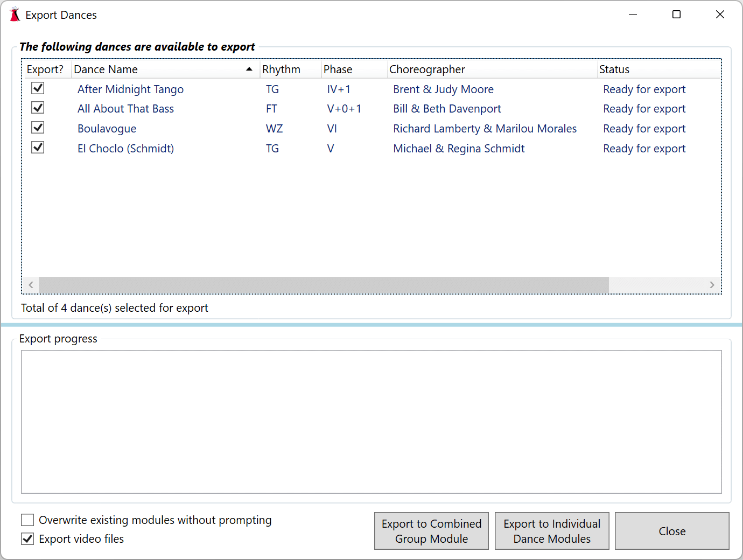Image resolution: width=743 pixels, height=560 pixels.
Task: Select the El Choclo (Schmidt) dance name
Action: (125, 149)
